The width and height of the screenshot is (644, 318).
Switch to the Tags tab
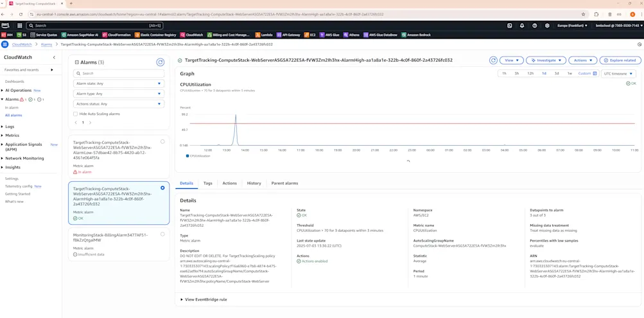click(x=208, y=183)
